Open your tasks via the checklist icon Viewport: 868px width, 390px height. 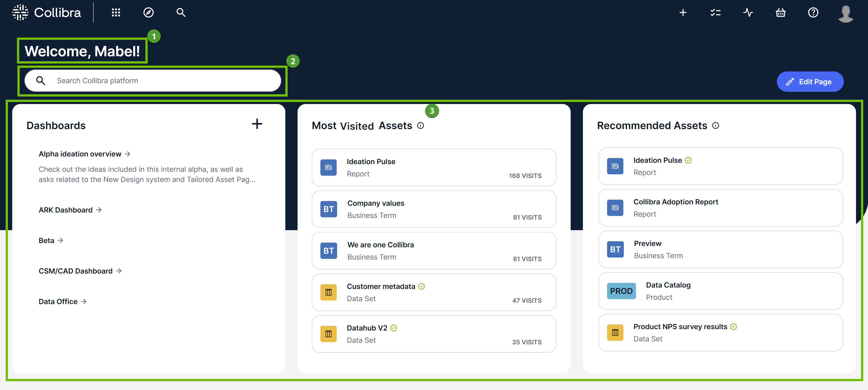[x=715, y=12]
